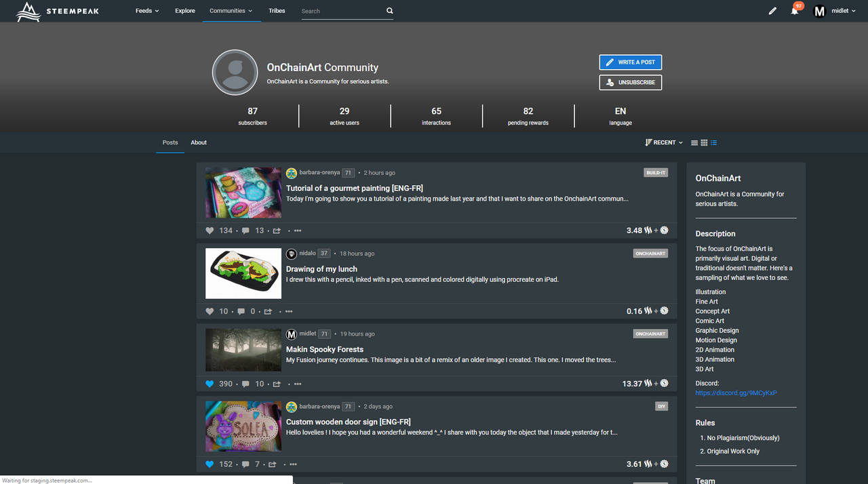
Task: Share the gourmet painting tutorial post
Action: (276, 230)
